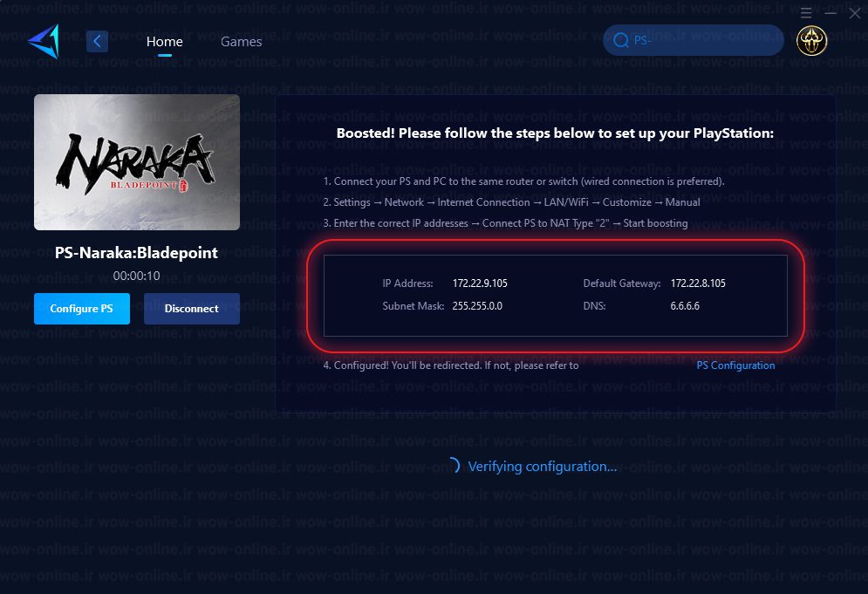868x594 pixels.
Task: Select the default gateway value 172.22.8.105
Action: (698, 283)
